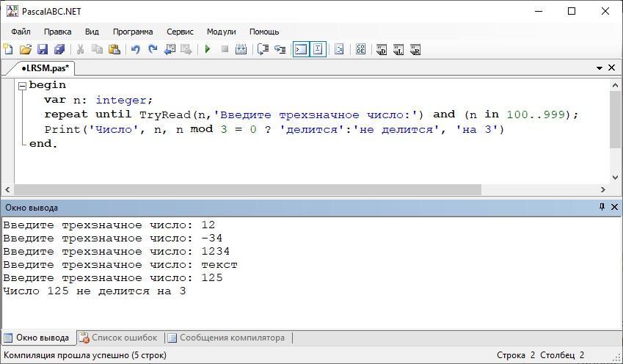Click the Компиляция прошла успешно status text

point(85,355)
